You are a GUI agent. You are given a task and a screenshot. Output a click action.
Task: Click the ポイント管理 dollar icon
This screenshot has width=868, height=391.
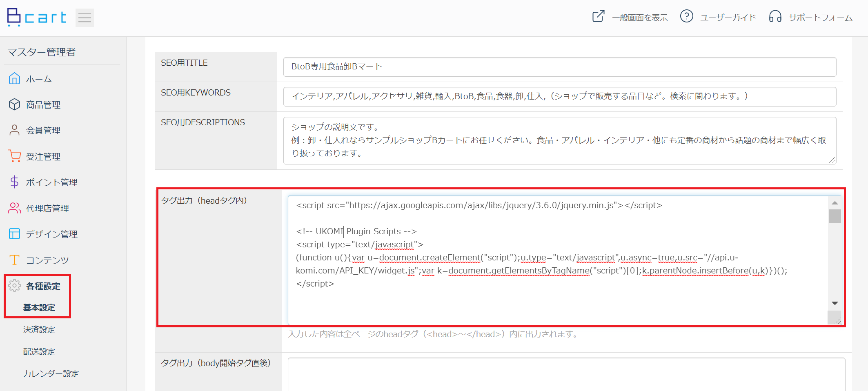click(x=14, y=182)
